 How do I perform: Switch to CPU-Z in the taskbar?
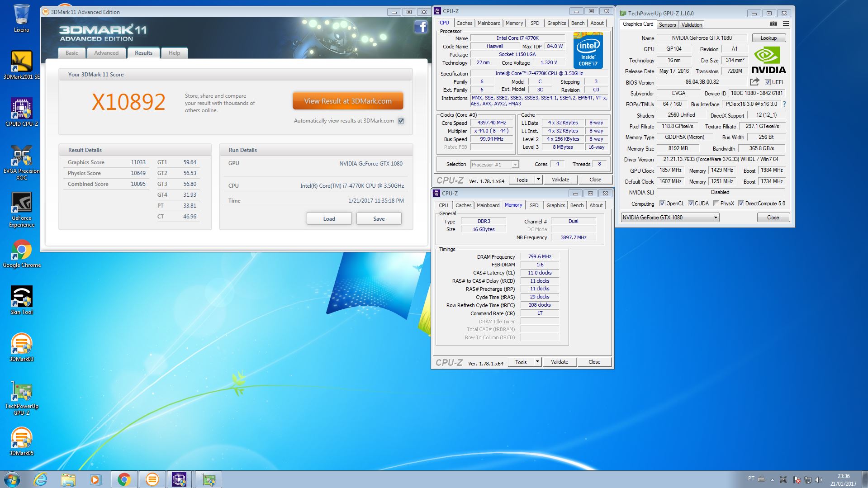[180, 479]
